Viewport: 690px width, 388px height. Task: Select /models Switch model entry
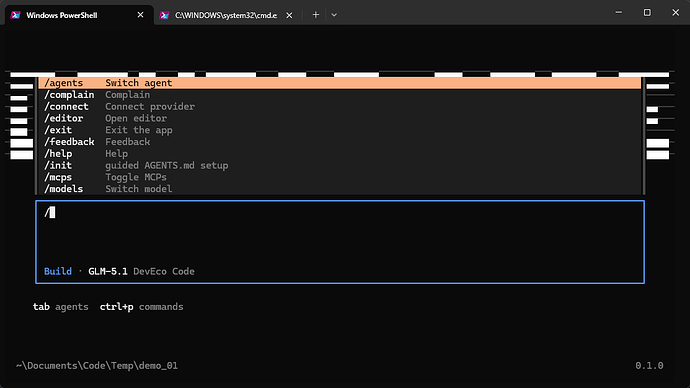(x=340, y=189)
